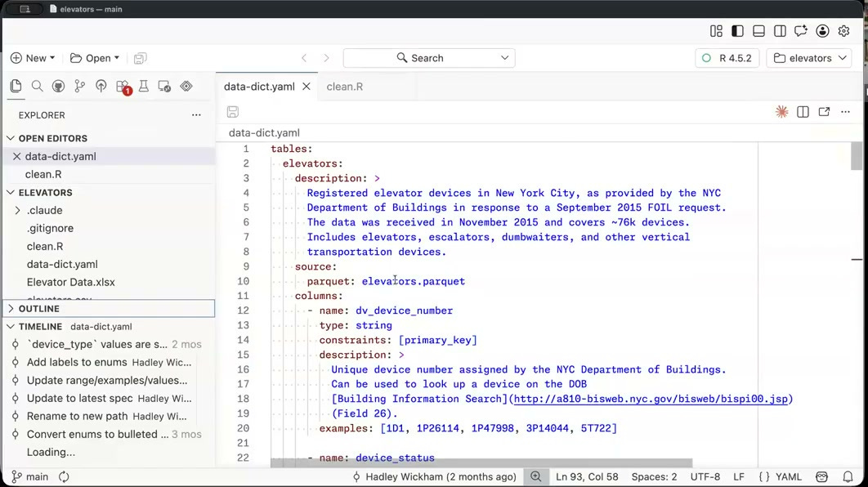Click the Claude starburst icon in editor toolbar
The height and width of the screenshot is (487, 868).
781,112
